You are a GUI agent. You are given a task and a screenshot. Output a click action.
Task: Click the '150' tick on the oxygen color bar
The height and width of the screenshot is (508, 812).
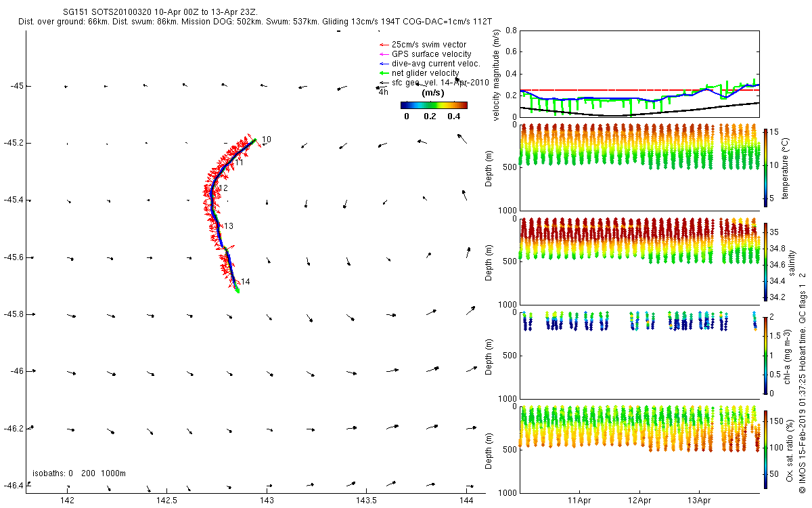point(778,421)
